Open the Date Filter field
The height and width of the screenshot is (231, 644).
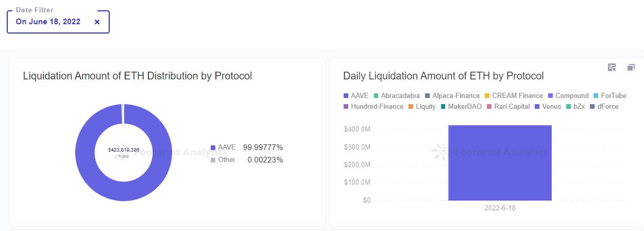point(48,22)
